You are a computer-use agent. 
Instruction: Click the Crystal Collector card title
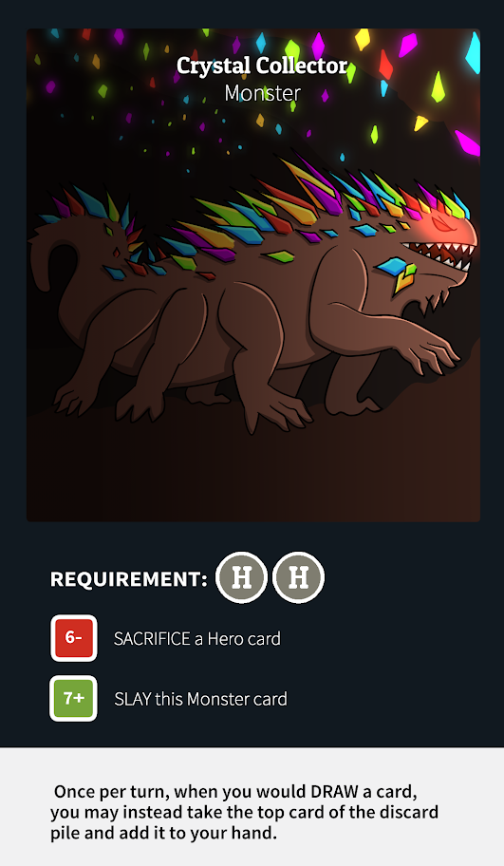(x=262, y=66)
